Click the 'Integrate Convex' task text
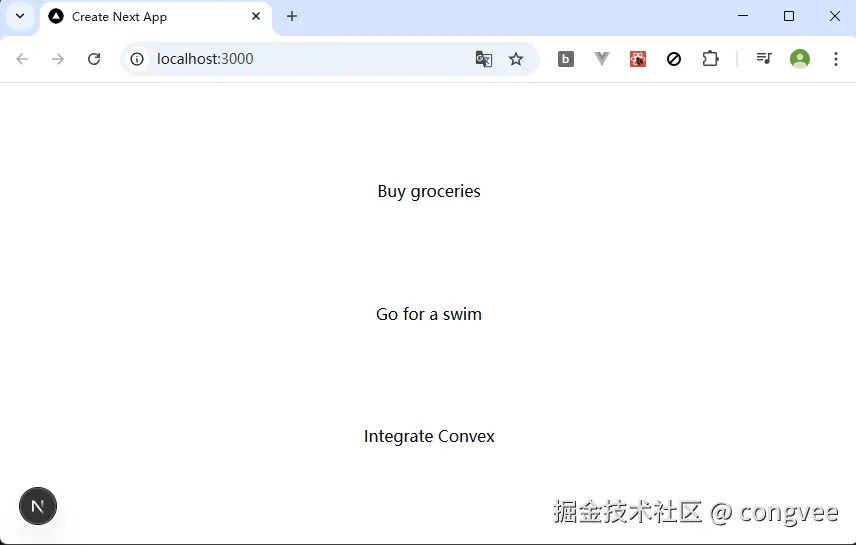Image resolution: width=856 pixels, height=545 pixels. (429, 436)
